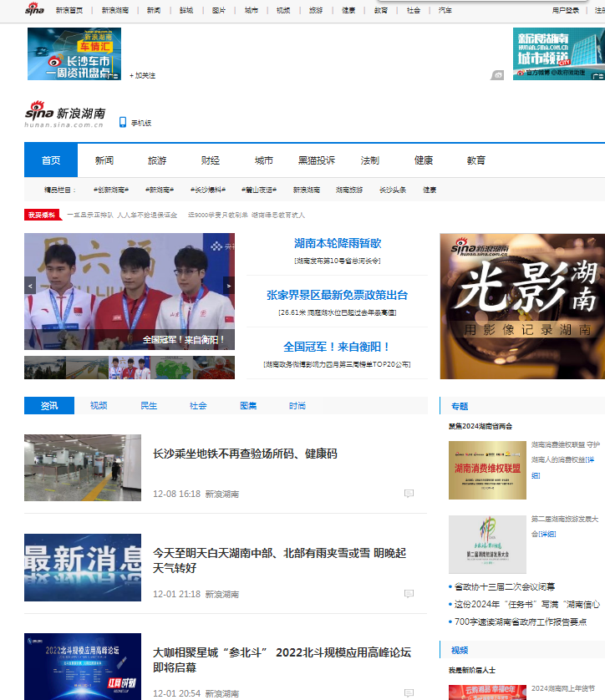Open the 手机版 mobile phone icon

[x=123, y=122]
